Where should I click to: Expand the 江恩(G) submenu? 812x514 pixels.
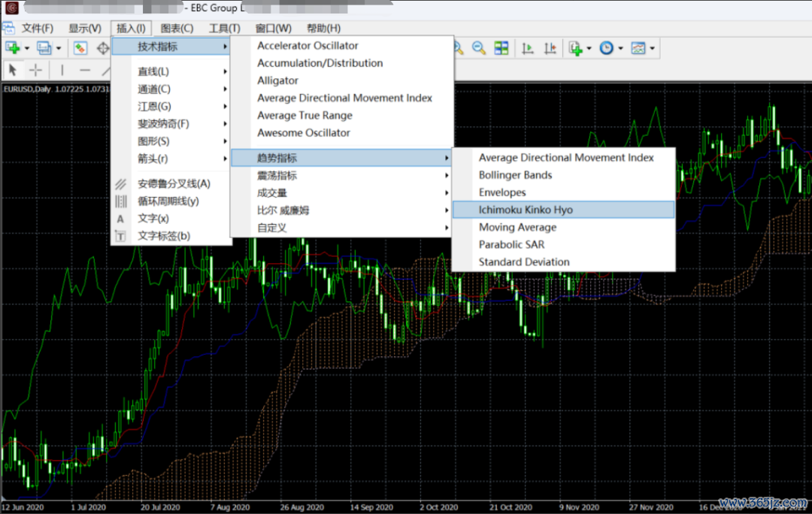tap(171, 106)
